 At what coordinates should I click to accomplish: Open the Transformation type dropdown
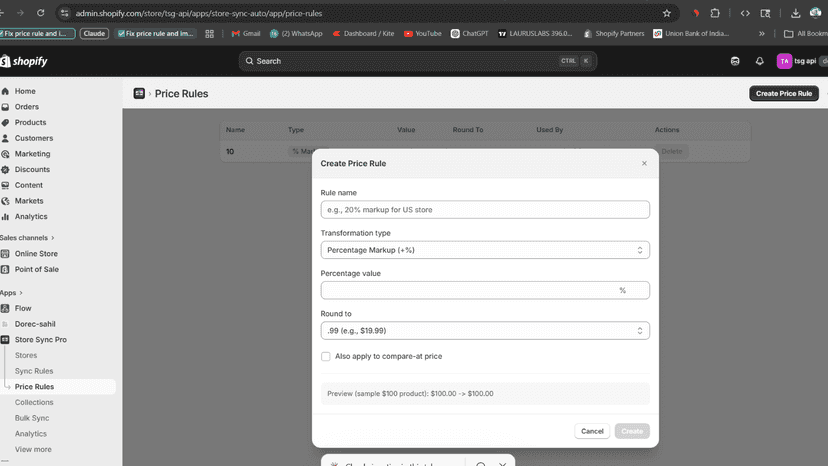[x=485, y=250]
